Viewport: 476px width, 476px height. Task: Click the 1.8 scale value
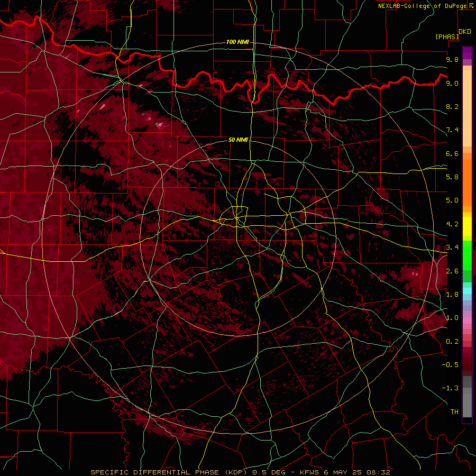point(452,295)
